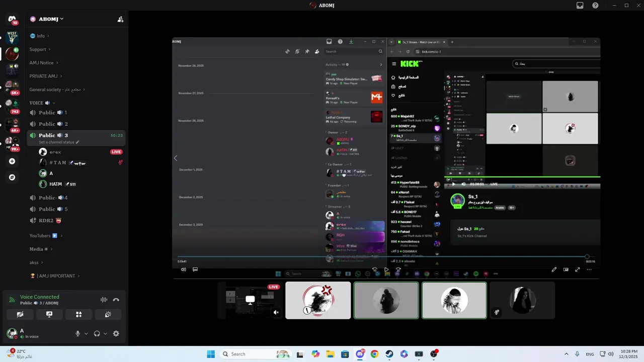Open the Soundboard button
The height and width of the screenshot is (362, 644).
pyautogui.click(x=108, y=314)
